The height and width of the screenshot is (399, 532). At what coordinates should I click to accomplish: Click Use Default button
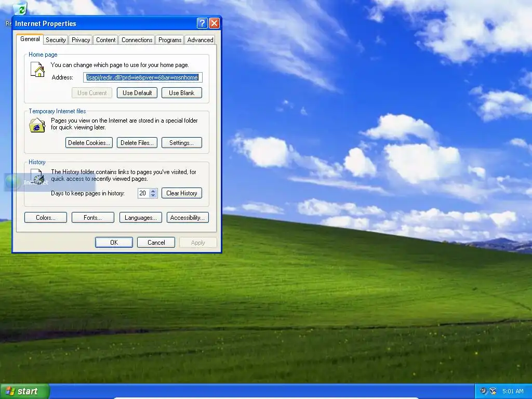137,93
